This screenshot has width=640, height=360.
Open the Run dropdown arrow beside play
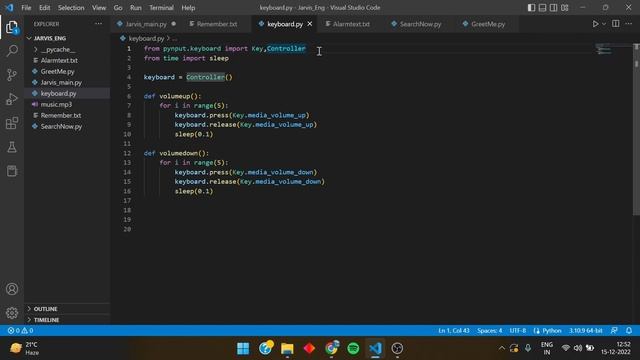pyautogui.click(x=604, y=24)
